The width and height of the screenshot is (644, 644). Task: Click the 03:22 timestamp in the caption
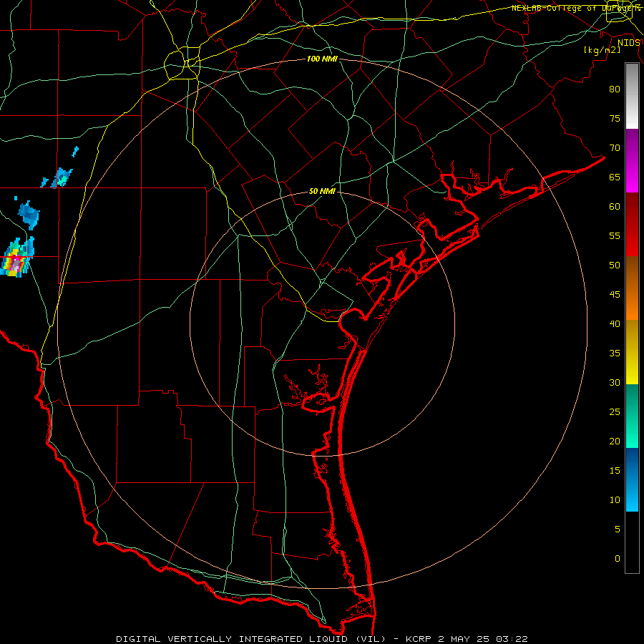(x=512, y=639)
